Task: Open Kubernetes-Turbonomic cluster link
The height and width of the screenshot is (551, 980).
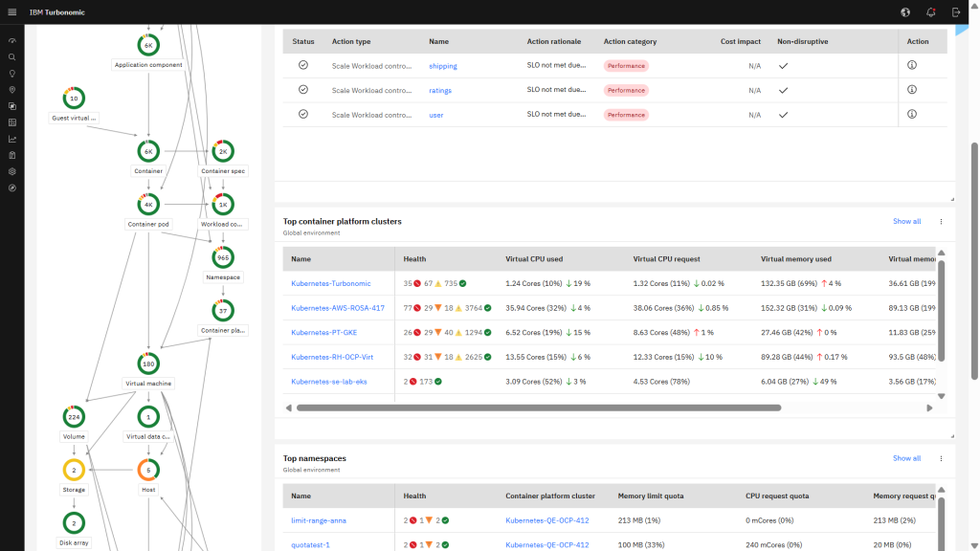Action: point(330,283)
